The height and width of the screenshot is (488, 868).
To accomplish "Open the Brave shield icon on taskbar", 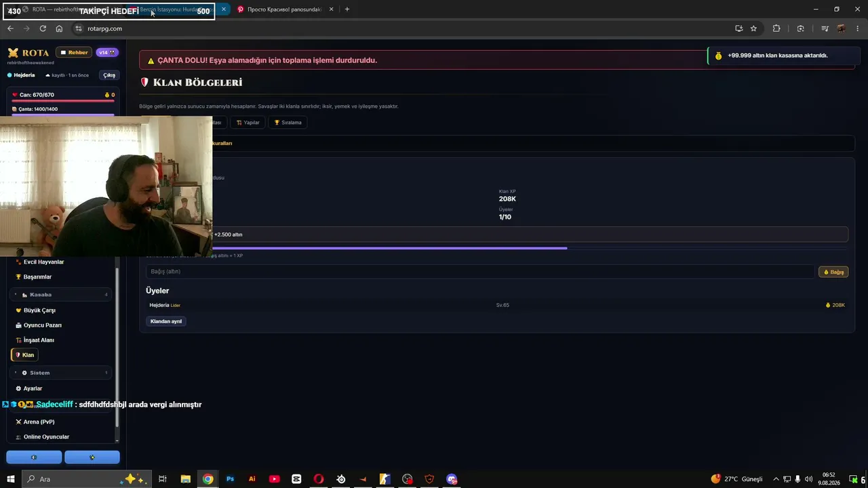I will coord(429,479).
